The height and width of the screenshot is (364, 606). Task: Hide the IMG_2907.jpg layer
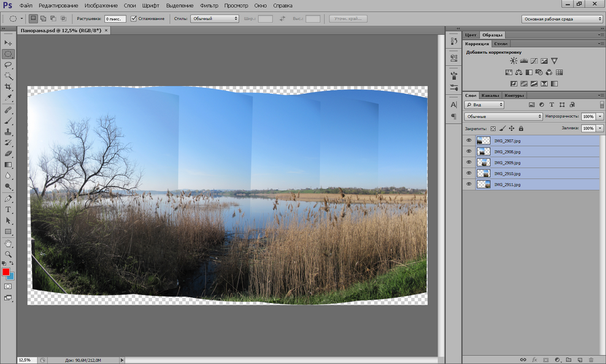pyautogui.click(x=469, y=140)
